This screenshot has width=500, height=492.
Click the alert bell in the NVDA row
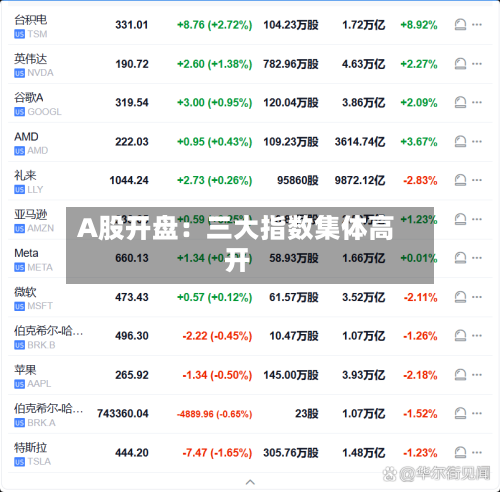460,64
